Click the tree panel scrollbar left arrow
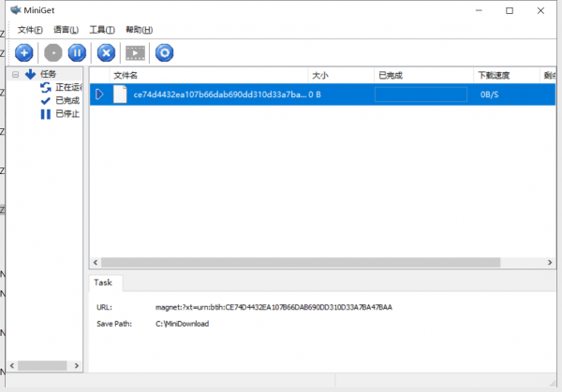Viewport: 562px width, 392px height. [12, 366]
